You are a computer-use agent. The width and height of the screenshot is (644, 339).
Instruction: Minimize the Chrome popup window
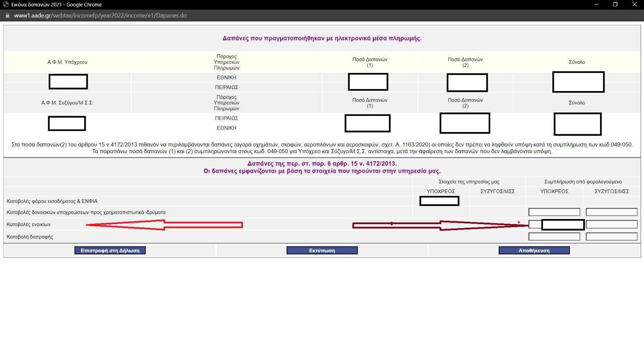point(597,4)
